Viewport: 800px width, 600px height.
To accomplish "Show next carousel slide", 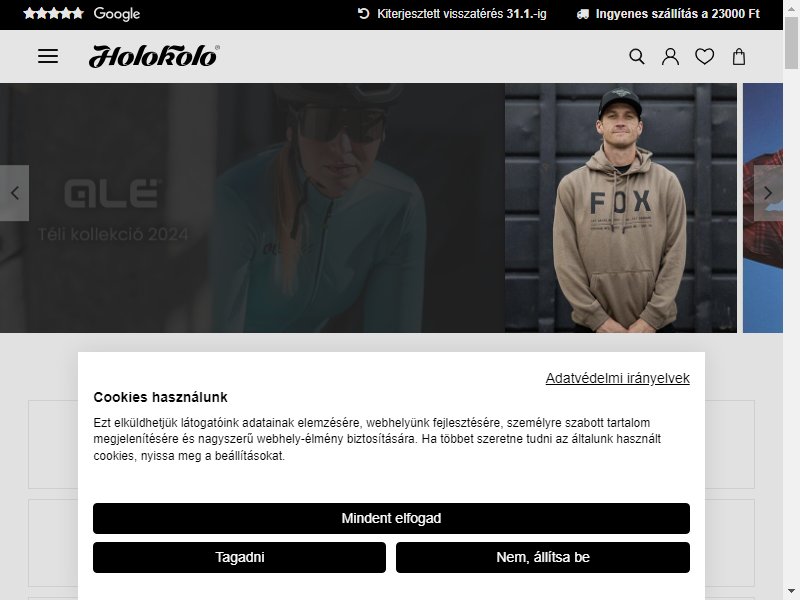I will click(768, 193).
